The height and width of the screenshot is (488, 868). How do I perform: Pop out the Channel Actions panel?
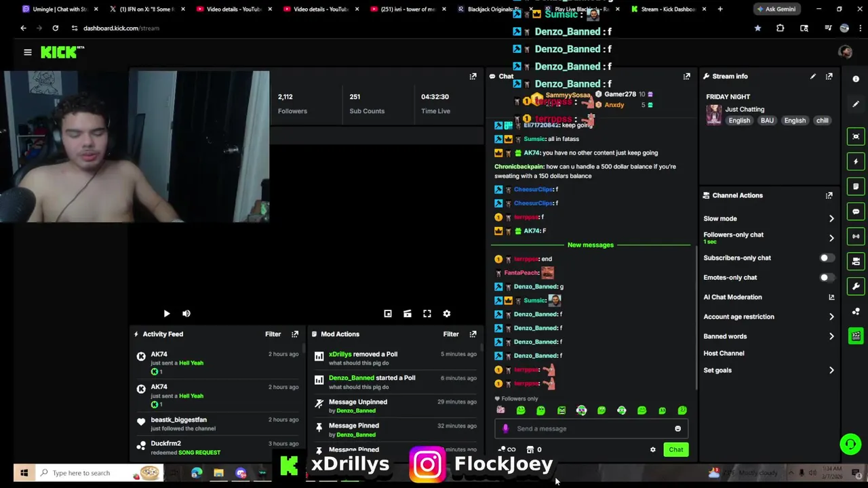tap(829, 195)
